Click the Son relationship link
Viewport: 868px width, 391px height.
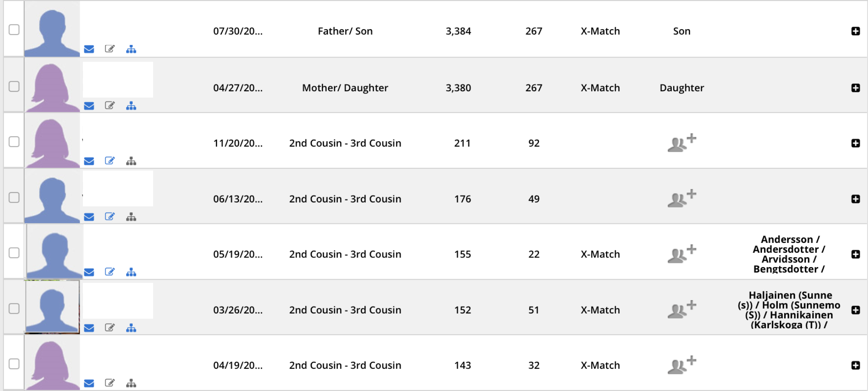tap(682, 31)
